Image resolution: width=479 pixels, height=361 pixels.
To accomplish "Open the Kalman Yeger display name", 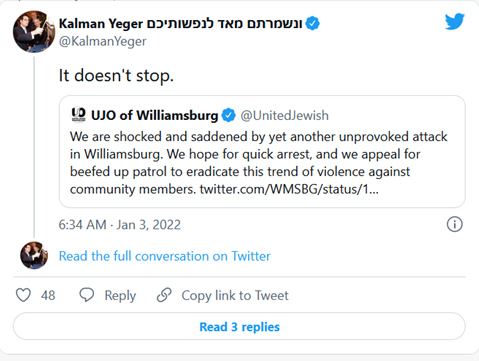I will pos(180,23).
